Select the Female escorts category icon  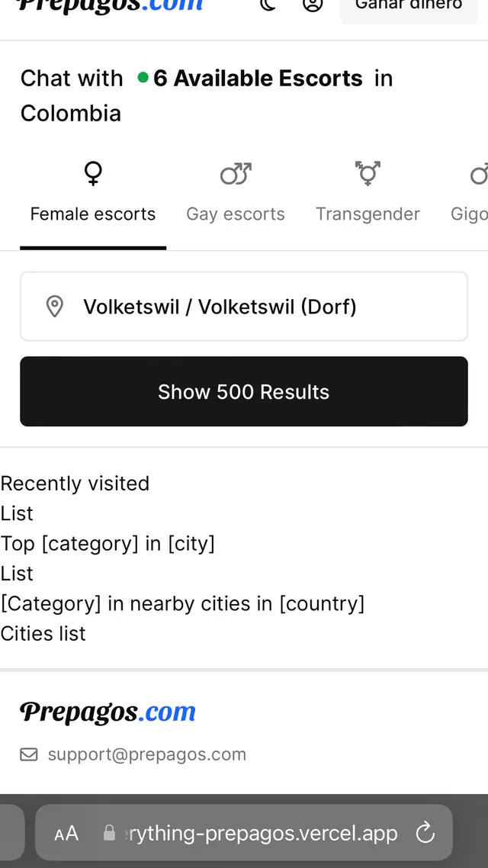92,173
